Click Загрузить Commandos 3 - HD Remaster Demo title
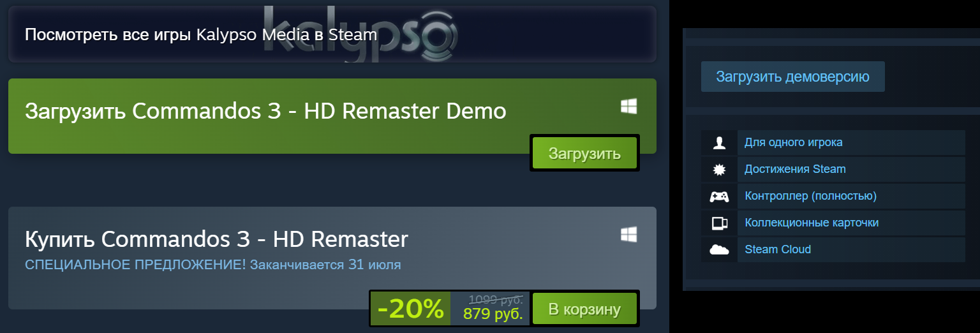Screen dimensions: 980x333 [x=265, y=111]
